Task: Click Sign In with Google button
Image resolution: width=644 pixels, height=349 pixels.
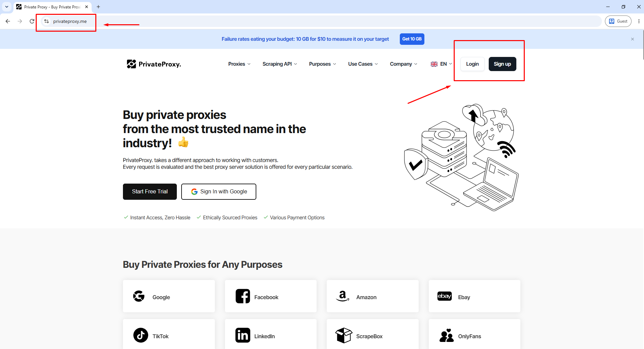Action: click(219, 192)
